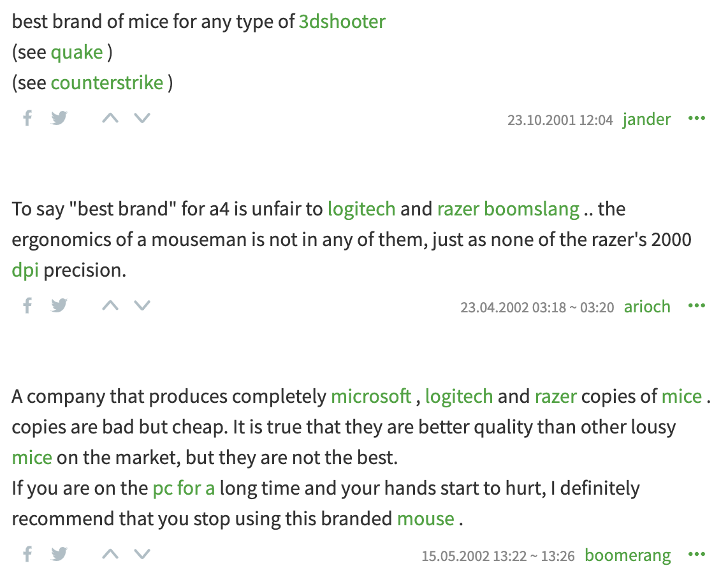Tweet jander's entry via Twitter icon
Screen dimensions: 728x575
coord(59,118)
